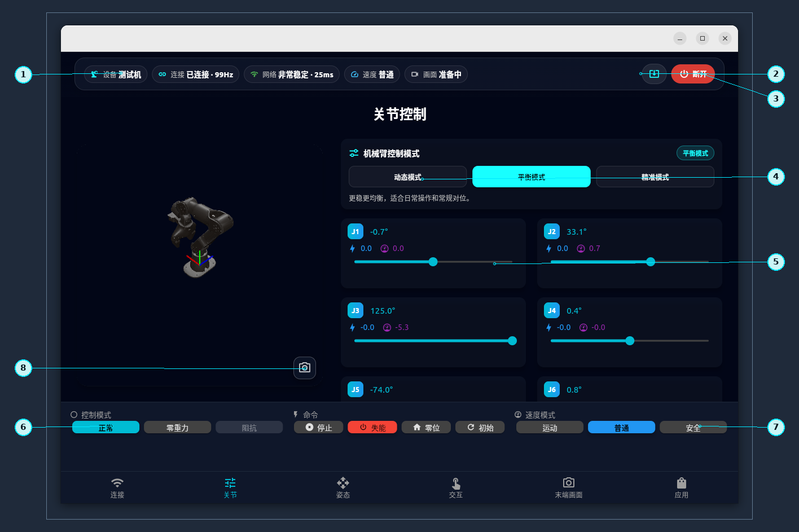Viewport: 799px width, 532px height.
Task: Open the 应用 apps tab
Action: tap(682, 488)
